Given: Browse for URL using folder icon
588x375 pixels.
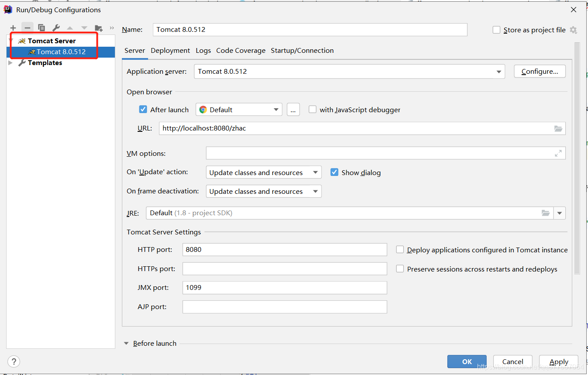Looking at the screenshot, I should click(x=558, y=128).
